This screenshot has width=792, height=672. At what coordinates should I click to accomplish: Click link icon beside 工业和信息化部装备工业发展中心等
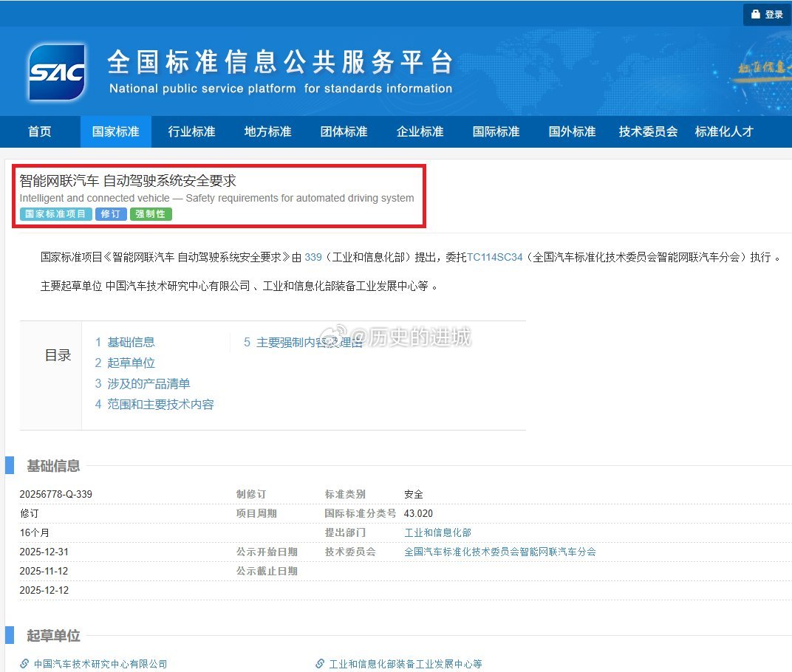(x=320, y=663)
